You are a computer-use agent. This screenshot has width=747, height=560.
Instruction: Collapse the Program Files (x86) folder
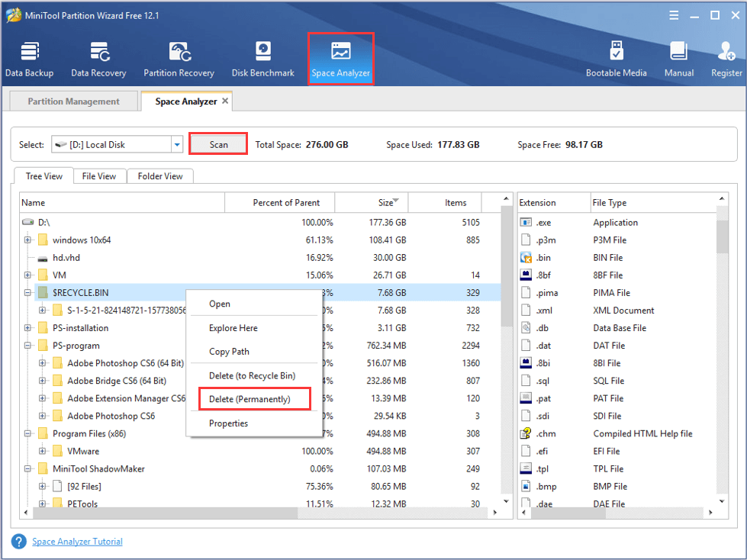tap(27, 434)
